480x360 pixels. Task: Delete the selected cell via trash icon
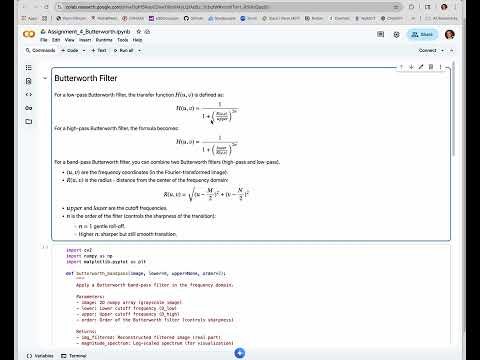431,67
